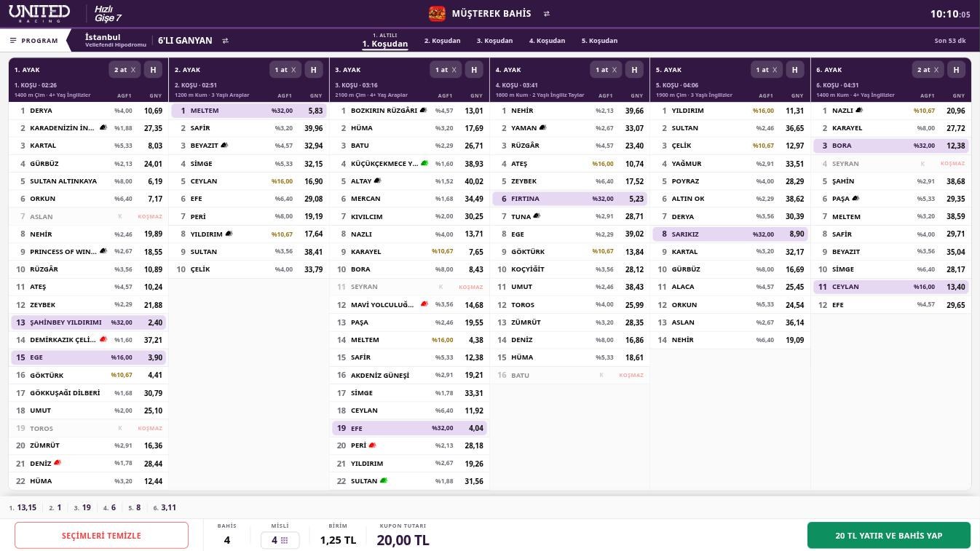Viewport: 980px width, 551px height.
Task: Click the red icon beside Demirkazık Çeli in 1. Ayak
Action: point(103,339)
